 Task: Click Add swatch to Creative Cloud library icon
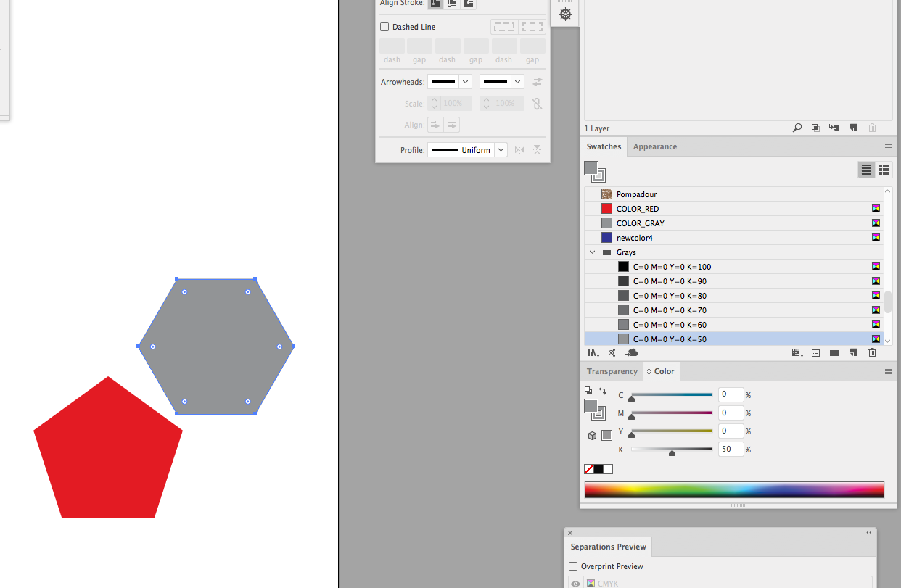point(631,352)
